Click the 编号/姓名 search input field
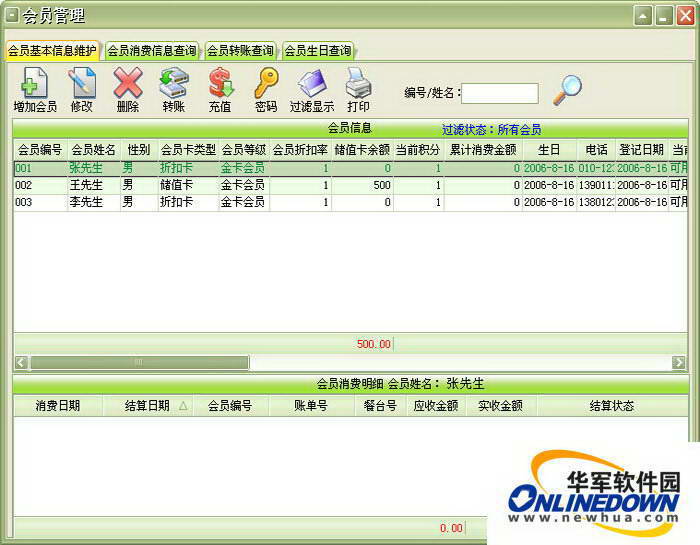This screenshot has height=545, width=700. click(499, 93)
